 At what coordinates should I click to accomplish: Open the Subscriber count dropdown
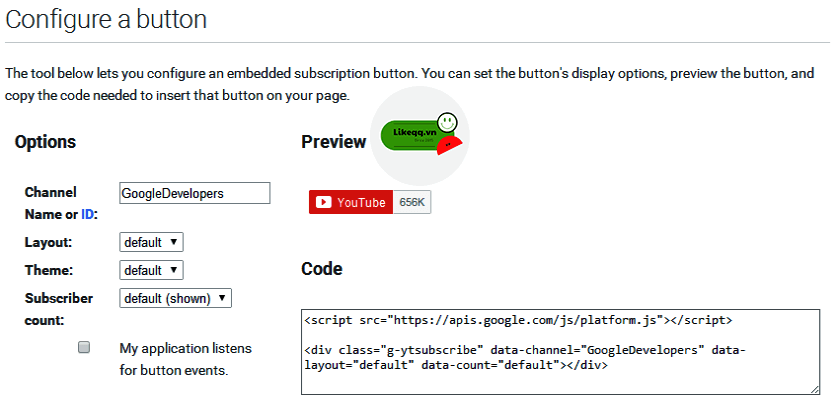[x=175, y=298]
